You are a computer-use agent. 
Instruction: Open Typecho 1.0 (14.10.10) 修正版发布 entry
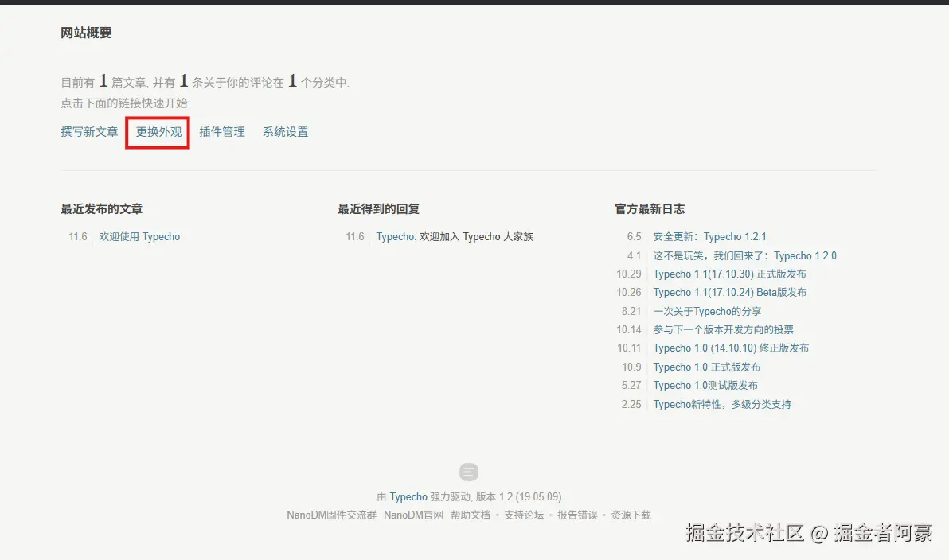point(731,348)
